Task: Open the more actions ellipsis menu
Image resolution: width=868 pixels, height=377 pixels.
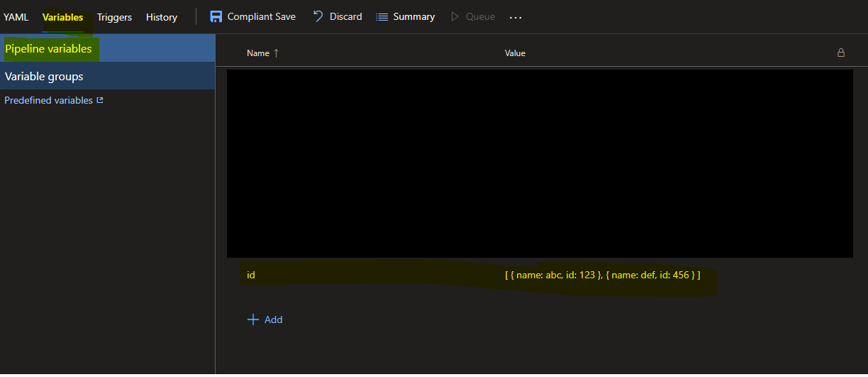Action: 516,17
